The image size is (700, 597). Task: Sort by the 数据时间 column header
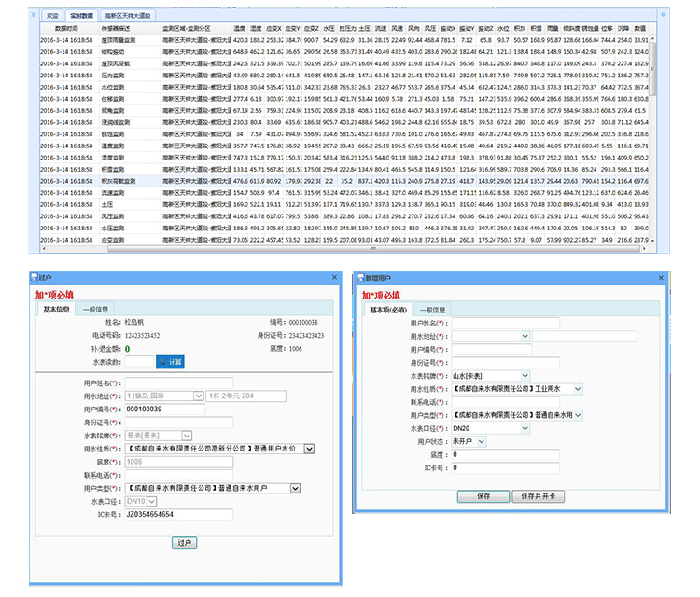pos(66,28)
